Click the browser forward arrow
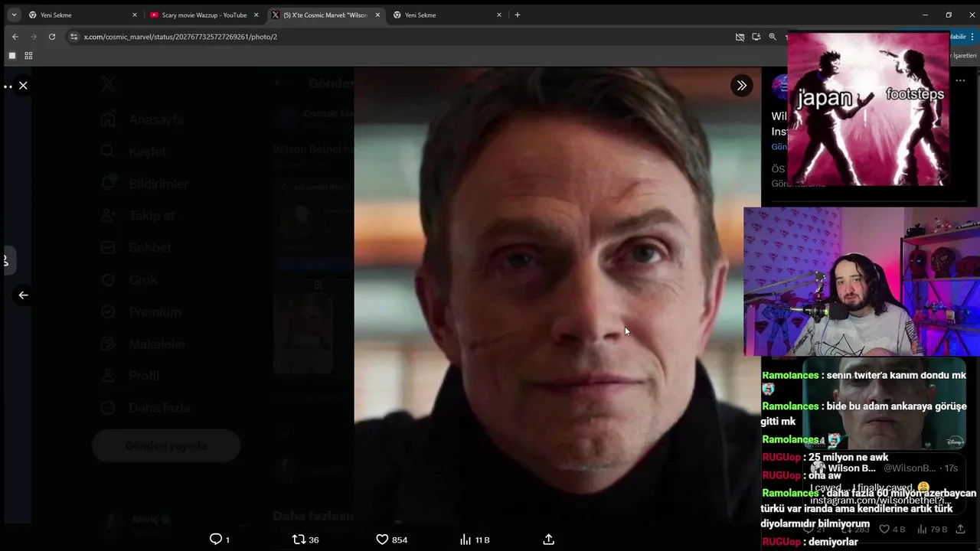This screenshot has width=980, height=551. point(34,37)
